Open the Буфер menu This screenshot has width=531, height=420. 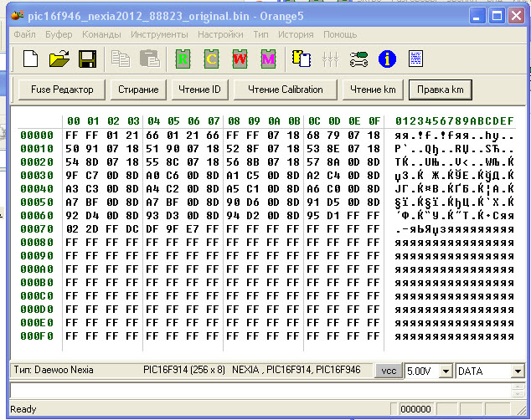click(x=59, y=34)
